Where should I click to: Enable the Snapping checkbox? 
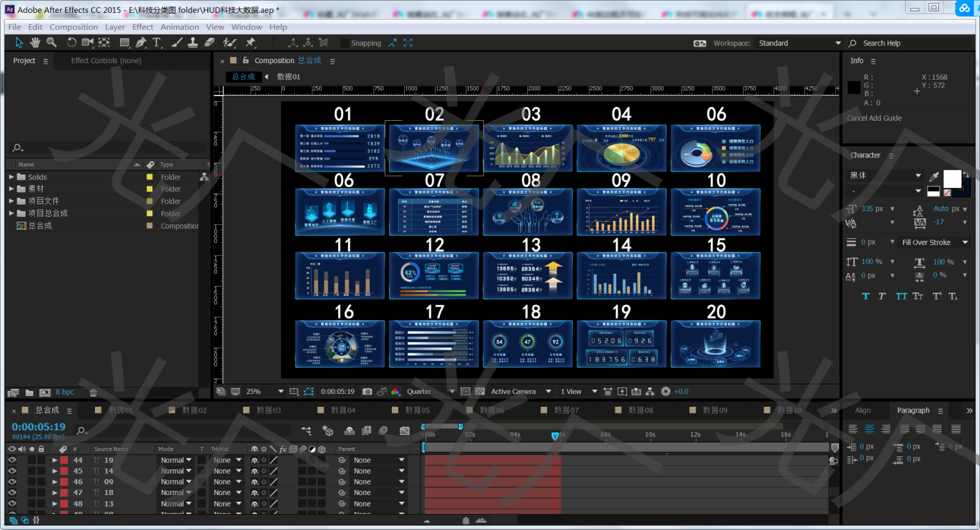click(x=345, y=44)
